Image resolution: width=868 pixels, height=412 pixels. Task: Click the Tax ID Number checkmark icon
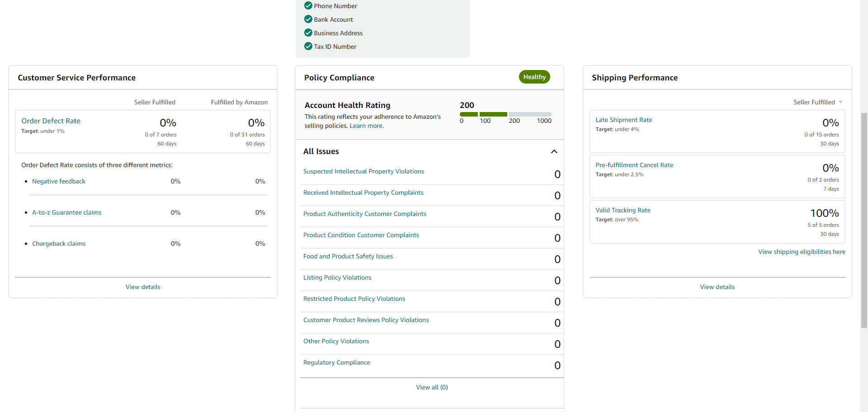pos(308,46)
